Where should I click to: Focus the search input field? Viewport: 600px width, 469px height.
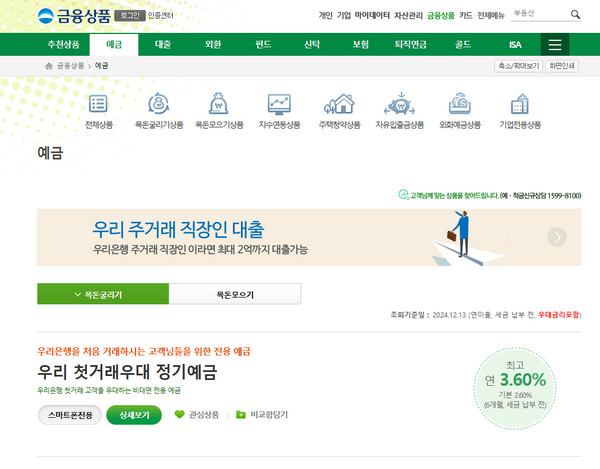pyautogui.click(x=540, y=14)
